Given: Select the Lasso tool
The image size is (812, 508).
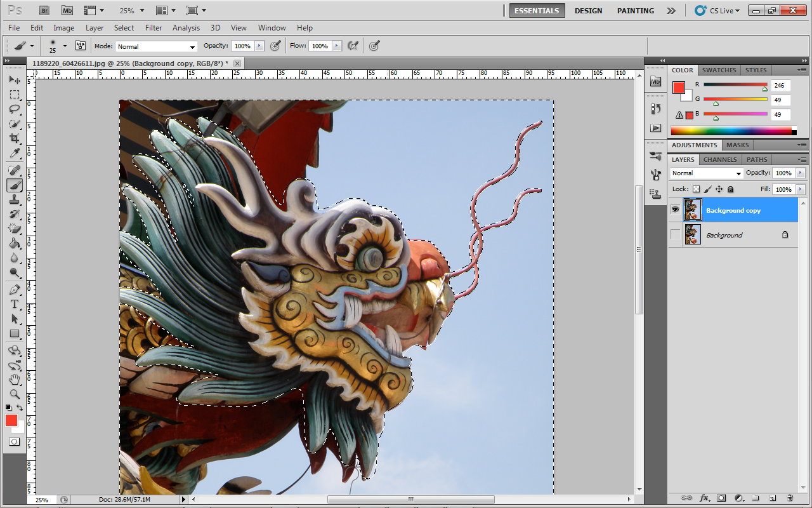Looking at the screenshot, I should (15, 109).
